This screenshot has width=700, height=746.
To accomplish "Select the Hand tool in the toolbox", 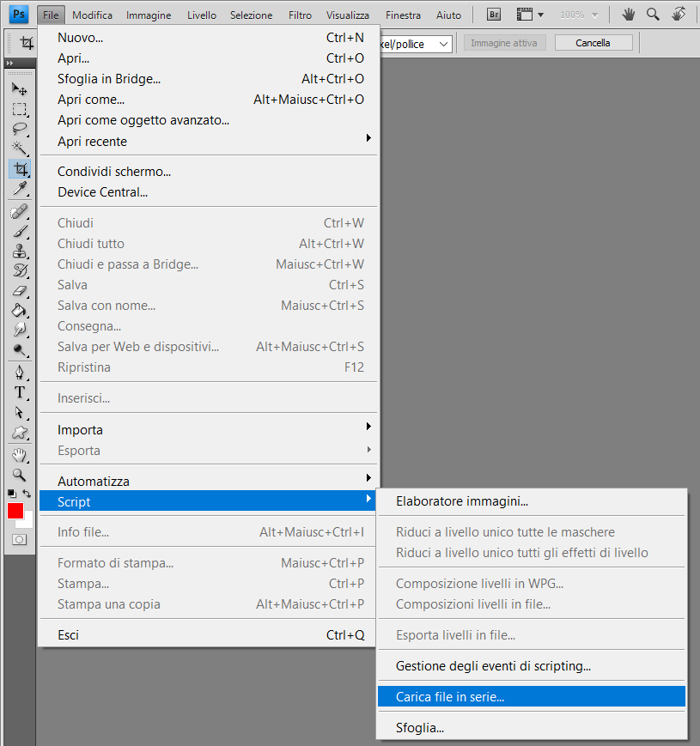I will pos(20,455).
